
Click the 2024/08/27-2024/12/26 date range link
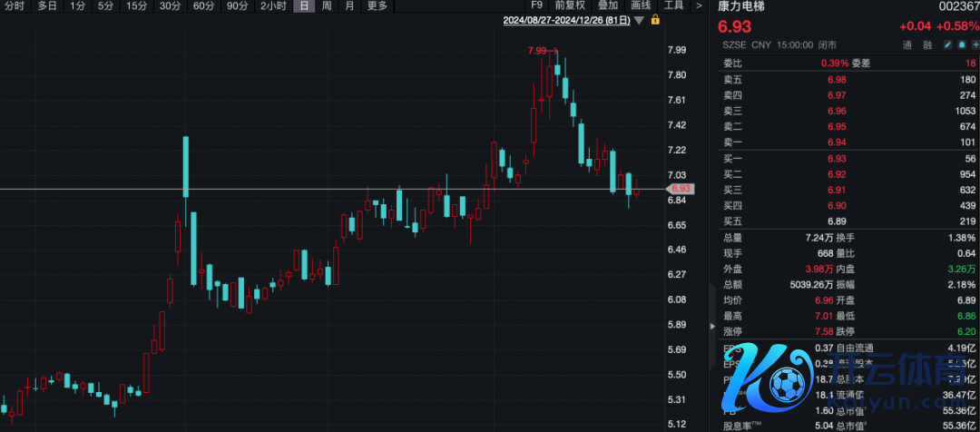coord(567,20)
